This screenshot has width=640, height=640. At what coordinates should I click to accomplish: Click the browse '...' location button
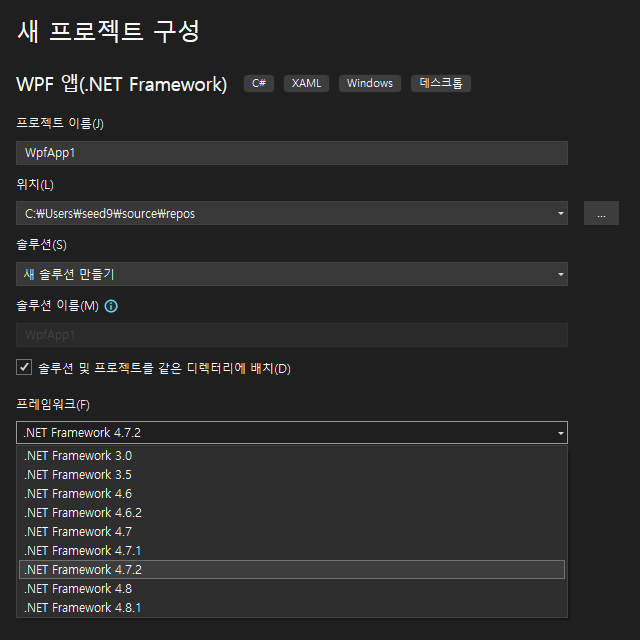[x=601, y=213]
